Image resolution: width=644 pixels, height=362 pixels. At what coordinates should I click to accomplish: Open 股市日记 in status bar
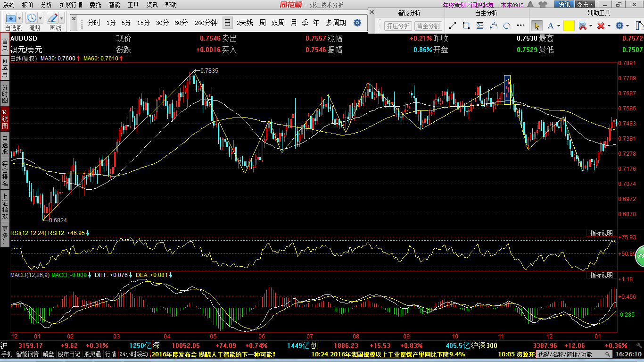tap(69, 354)
